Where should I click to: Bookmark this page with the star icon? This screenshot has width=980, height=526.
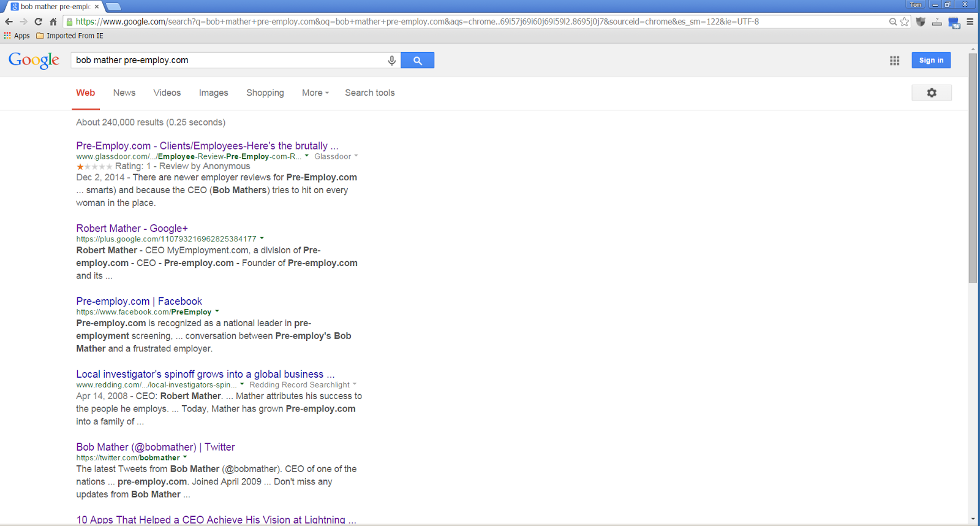click(x=905, y=21)
